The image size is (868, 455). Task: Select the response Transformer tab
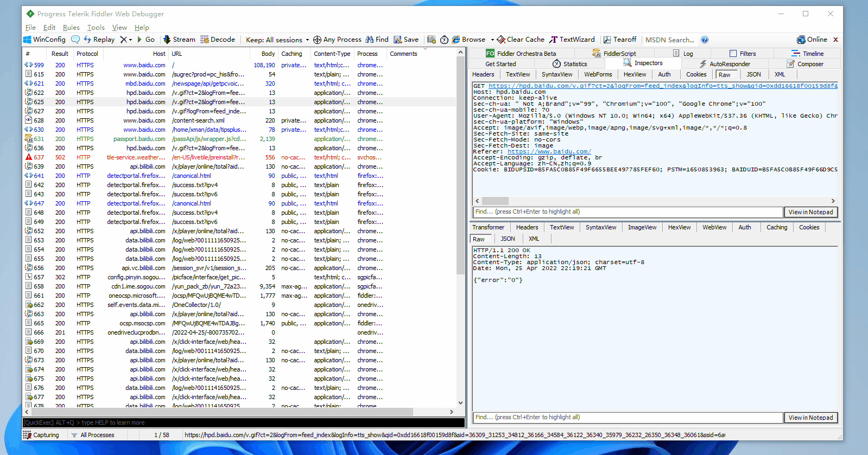(x=488, y=227)
